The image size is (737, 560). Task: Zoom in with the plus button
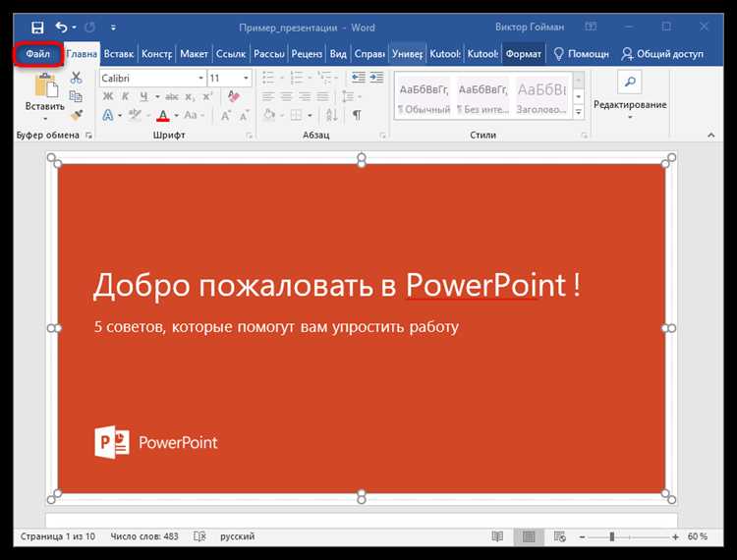[x=675, y=536]
